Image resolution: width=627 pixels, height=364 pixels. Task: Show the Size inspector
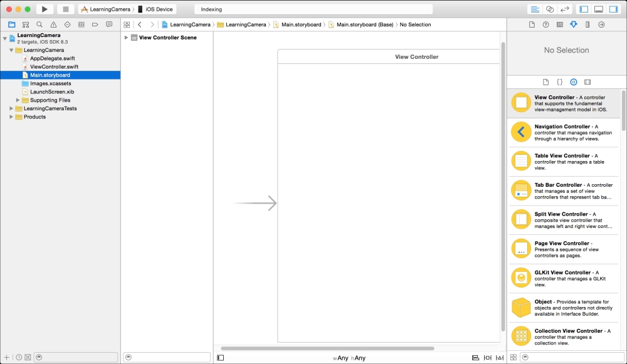pos(587,25)
